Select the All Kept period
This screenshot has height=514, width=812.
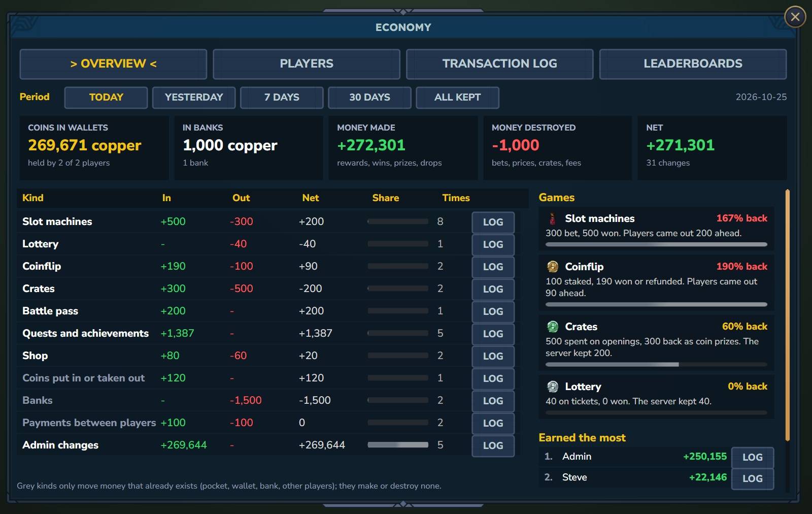457,98
